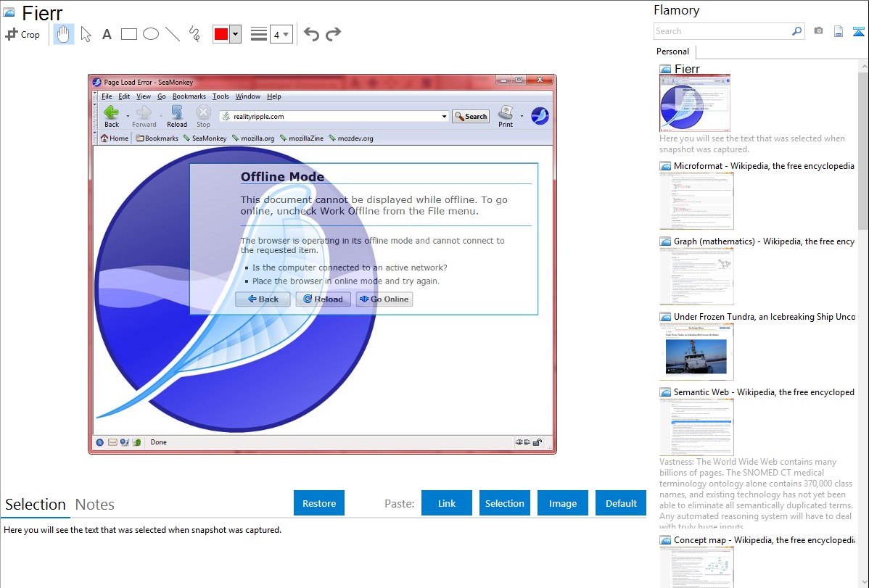Click mail envelope icon in SeaMonkey status bar

112,442
